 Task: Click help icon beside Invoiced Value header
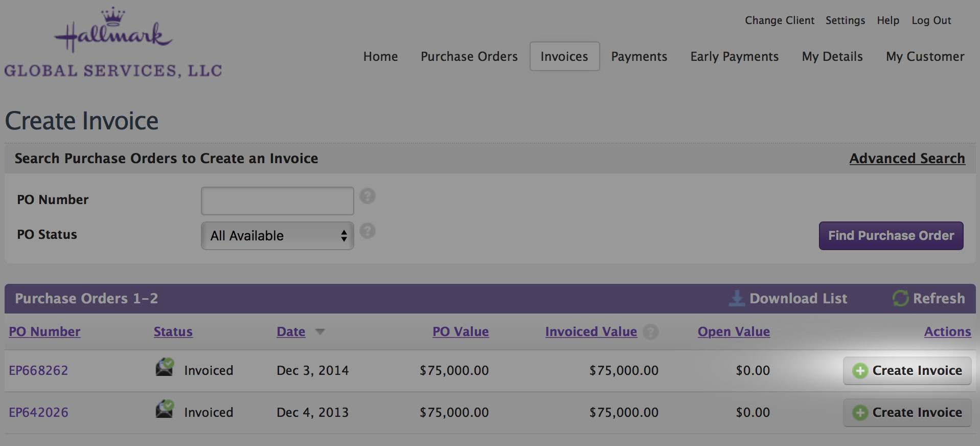point(651,332)
